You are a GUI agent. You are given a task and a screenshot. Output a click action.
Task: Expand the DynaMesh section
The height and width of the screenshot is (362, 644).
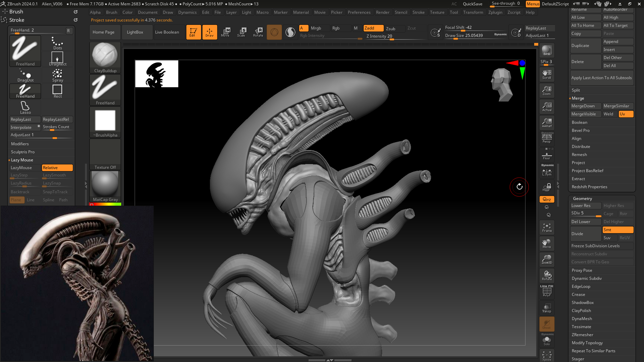(x=582, y=319)
